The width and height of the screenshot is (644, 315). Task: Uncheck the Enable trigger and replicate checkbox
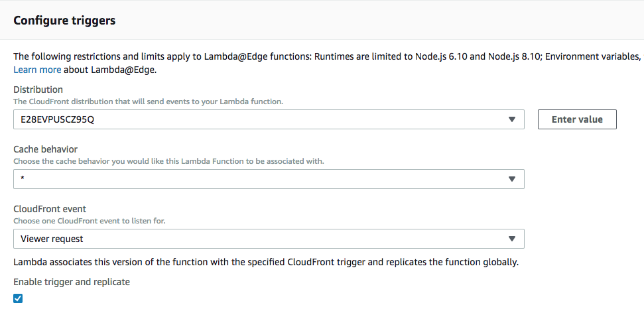coord(18,298)
